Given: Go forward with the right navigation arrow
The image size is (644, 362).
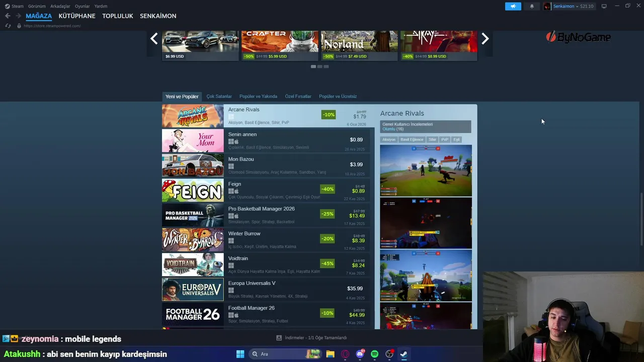Looking at the screenshot, I should 18,16.
